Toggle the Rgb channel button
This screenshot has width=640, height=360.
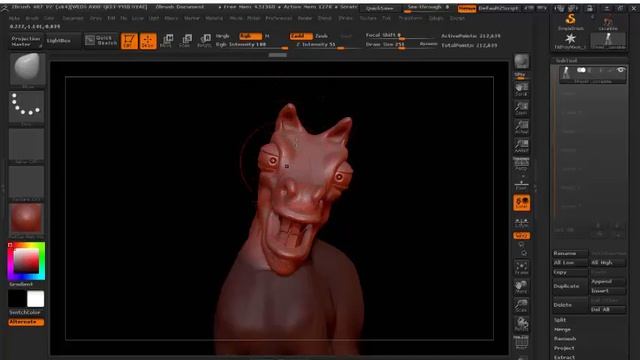click(x=250, y=36)
